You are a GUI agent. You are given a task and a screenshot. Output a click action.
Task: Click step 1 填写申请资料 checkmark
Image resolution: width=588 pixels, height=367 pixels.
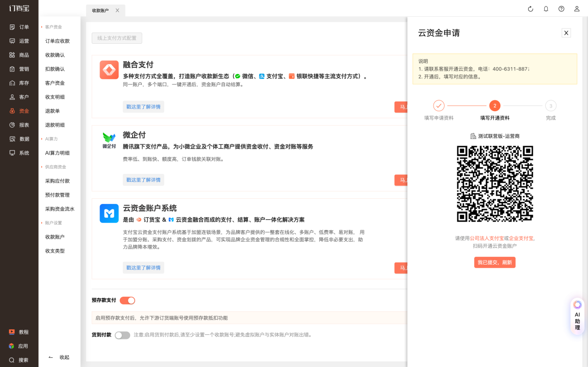click(x=439, y=106)
